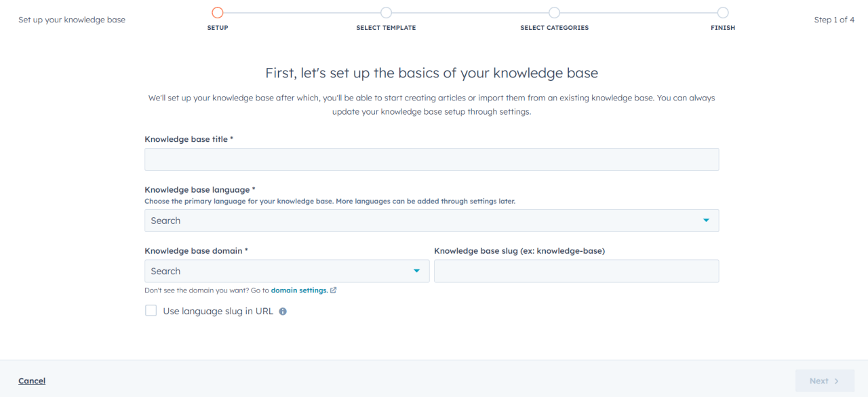The image size is (868, 397).
Task: Click the progress line between Setup and Select Template
Action: [x=302, y=12]
